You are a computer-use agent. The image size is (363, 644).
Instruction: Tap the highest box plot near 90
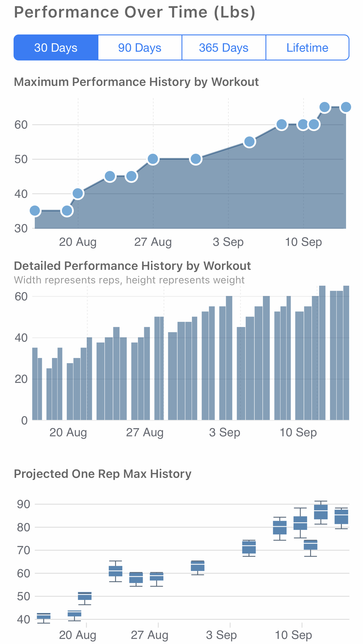[x=321, y=512]
